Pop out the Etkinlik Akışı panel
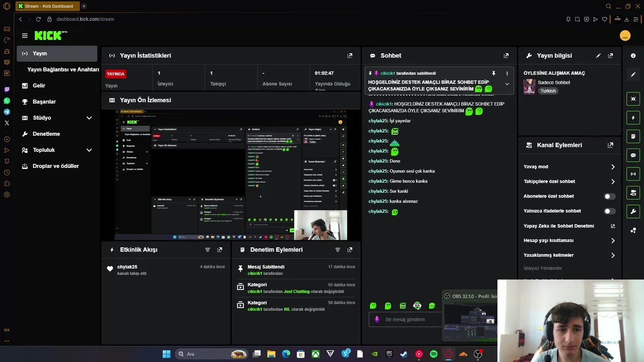Screen dimensions: 644x362 click(x=219, y=250)
